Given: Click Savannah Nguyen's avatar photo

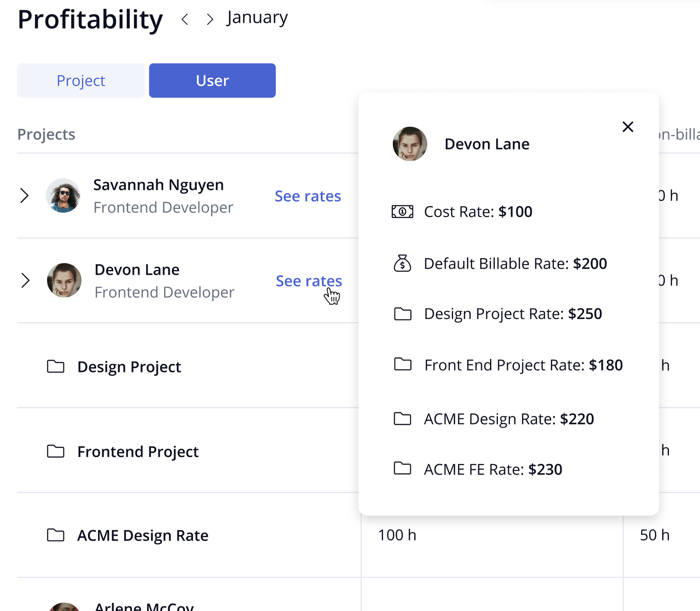Looking at the screenshot, I should point(63,195).
